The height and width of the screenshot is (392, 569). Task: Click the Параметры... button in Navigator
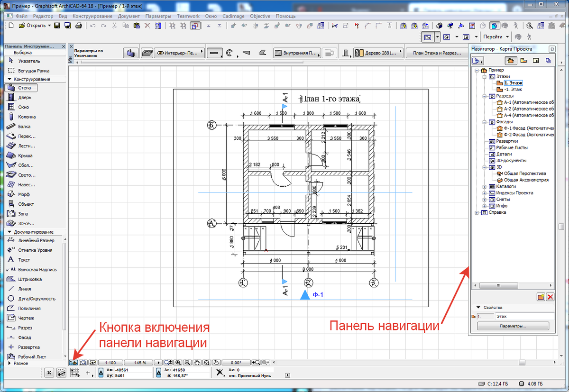click(x=513, y=327)
